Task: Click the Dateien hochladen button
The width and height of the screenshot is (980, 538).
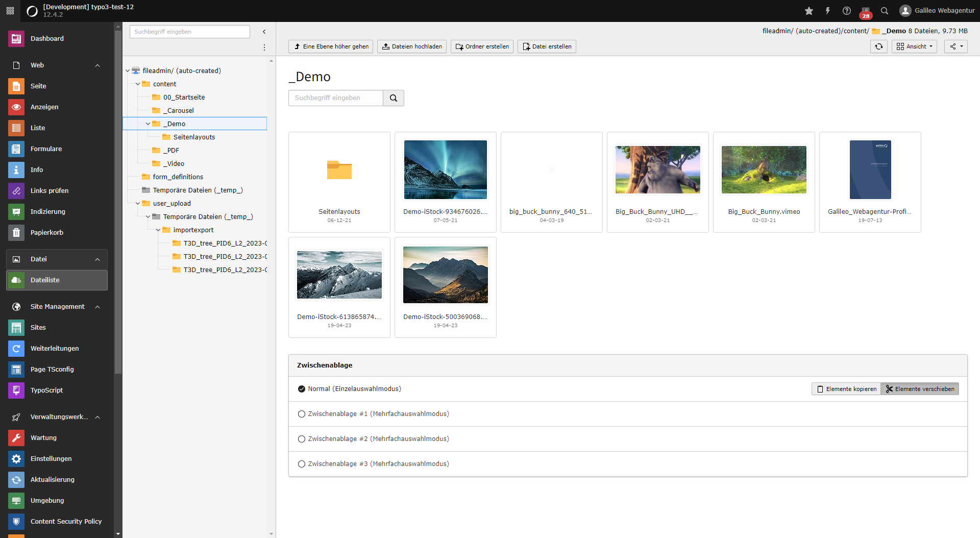Action: point(412,46)
